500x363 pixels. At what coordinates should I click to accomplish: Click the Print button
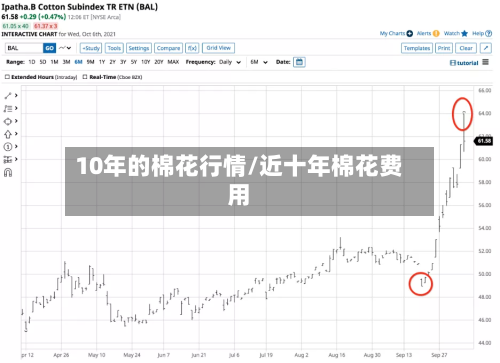(444, 48)
